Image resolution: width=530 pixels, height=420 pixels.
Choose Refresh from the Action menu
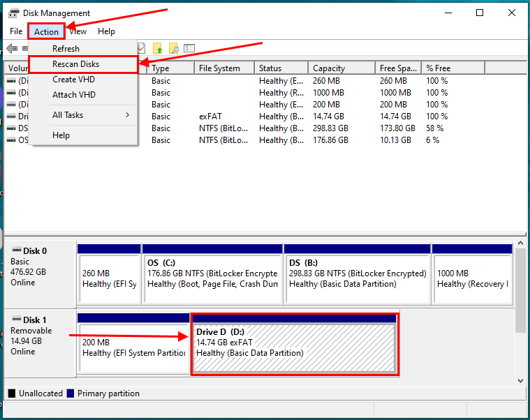(x=66, y=49)
